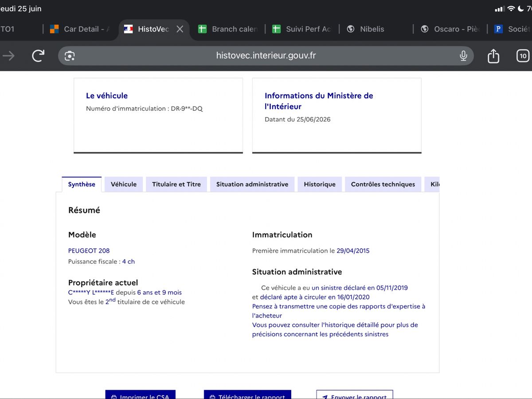Reload the page with the refresh icon

point(38,55)
